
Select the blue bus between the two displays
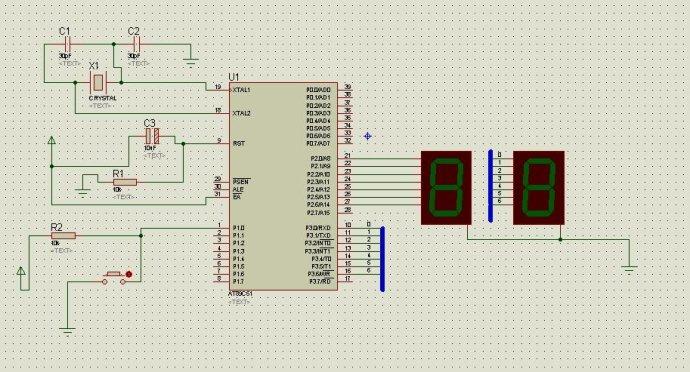pos(491,186)
